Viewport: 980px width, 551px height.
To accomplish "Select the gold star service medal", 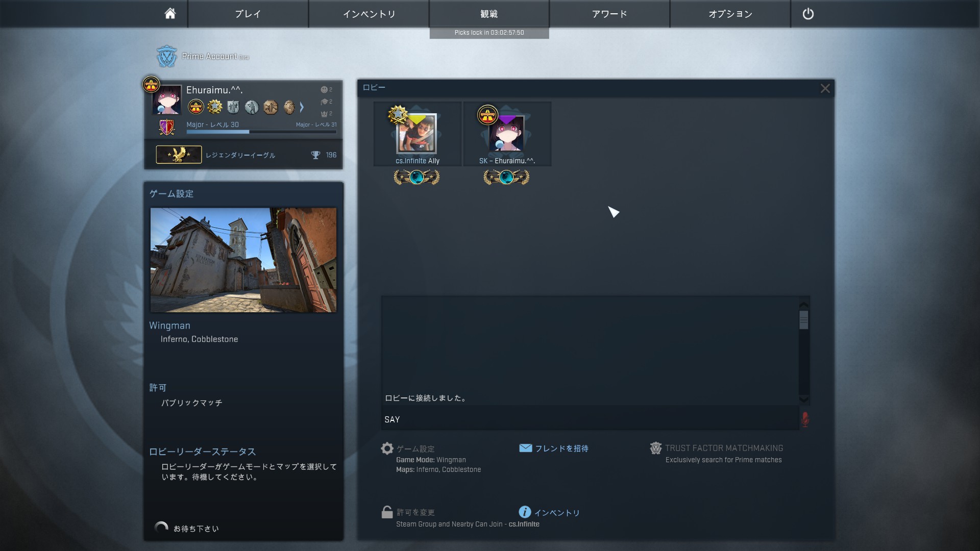I will [215, 107].
